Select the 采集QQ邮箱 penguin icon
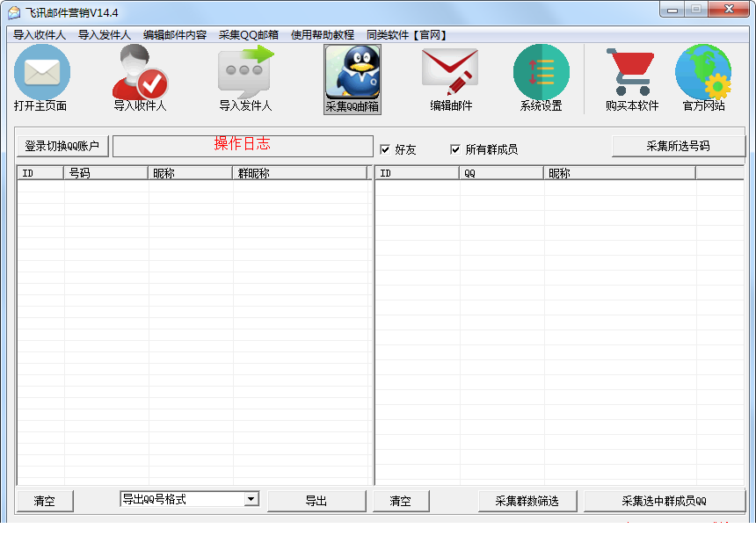The height and width of the screenshot is (543, 756). pyautogui.click(x=353, y=72)
